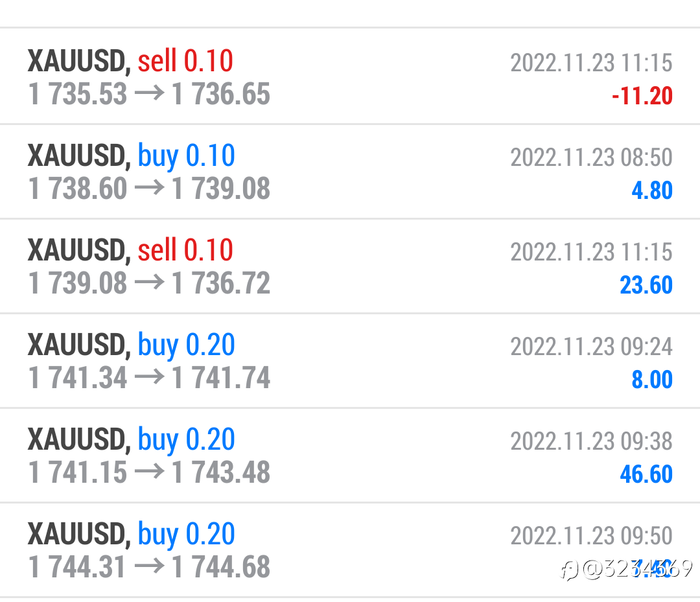The width and height of the screenshot is (700, 602).
Task: Select the -11.20 loss amount
Action: [x=642, y=95]
